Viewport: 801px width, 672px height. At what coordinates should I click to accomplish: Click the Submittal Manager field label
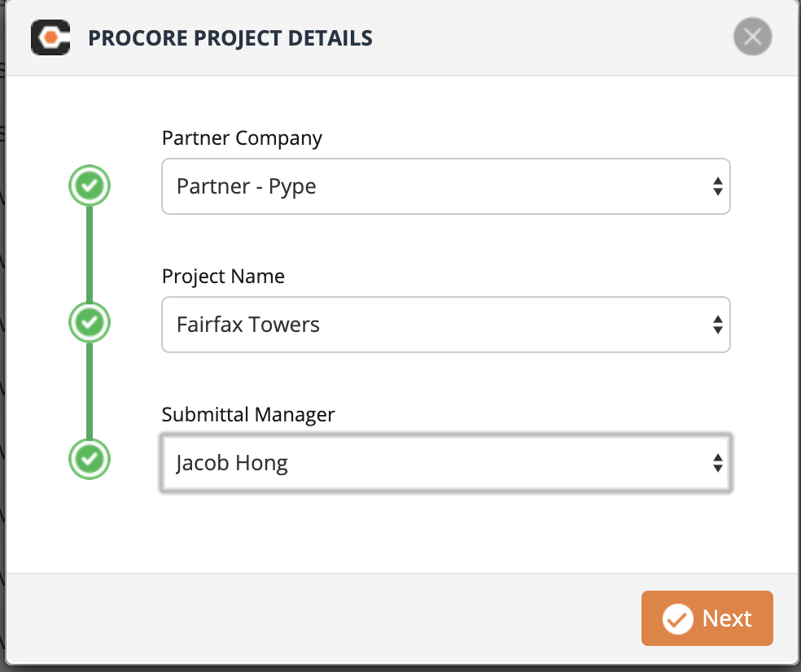tap(248, 415)
